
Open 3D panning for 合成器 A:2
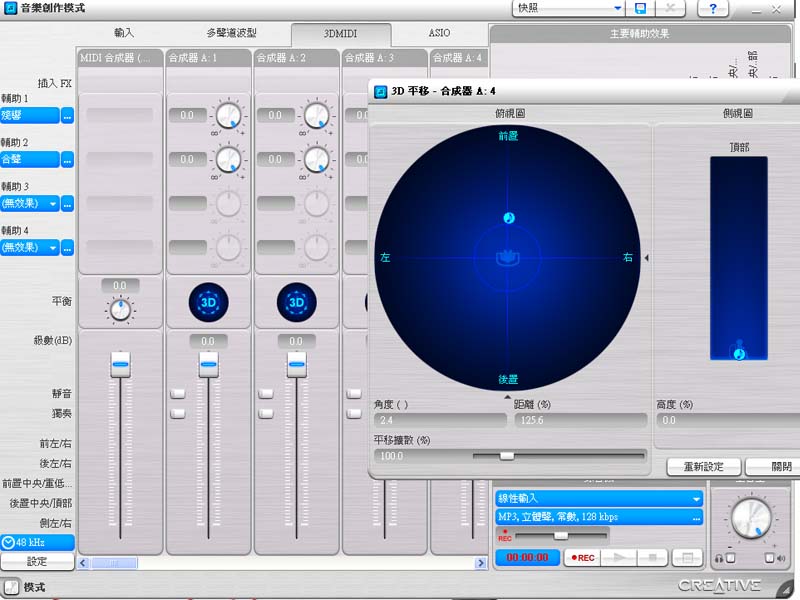click(x=296, y=302)
